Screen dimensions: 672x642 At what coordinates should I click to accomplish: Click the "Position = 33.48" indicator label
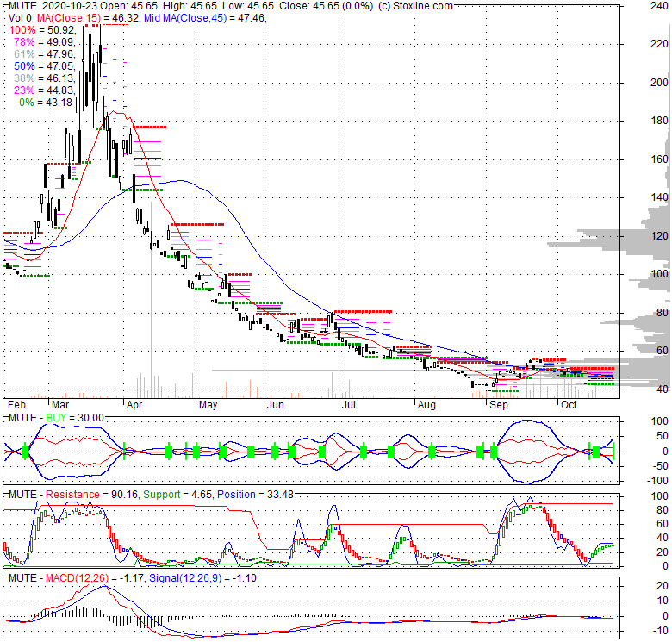coord(255,495)
